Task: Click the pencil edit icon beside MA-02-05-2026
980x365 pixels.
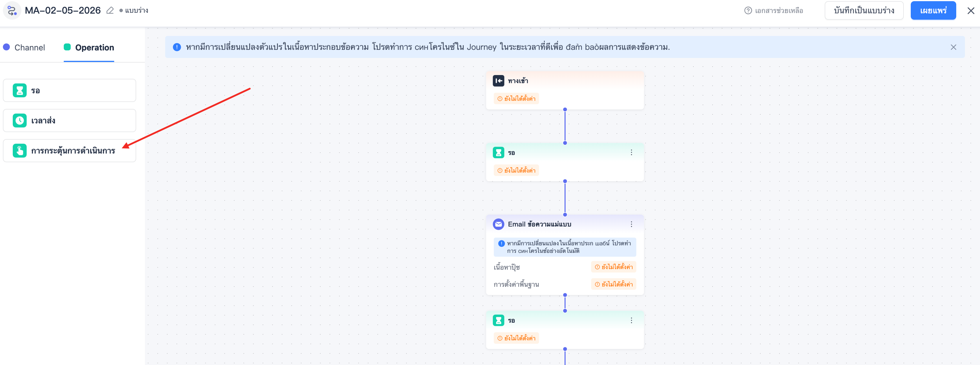Action: click(x=110, y=10)
